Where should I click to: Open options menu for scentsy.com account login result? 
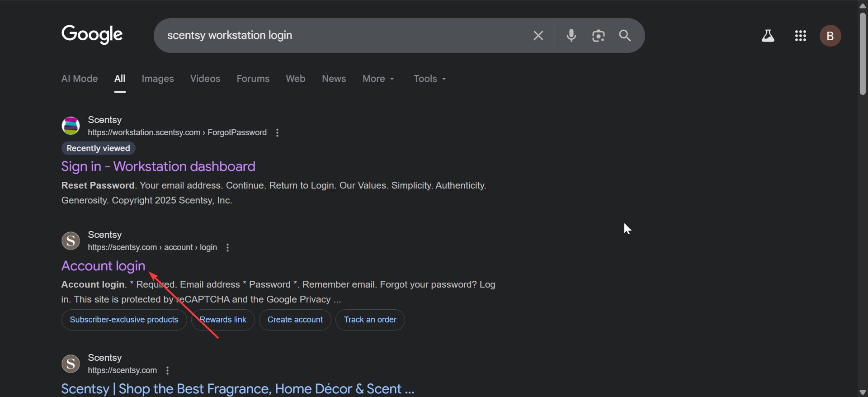click(x=227, y=247)
